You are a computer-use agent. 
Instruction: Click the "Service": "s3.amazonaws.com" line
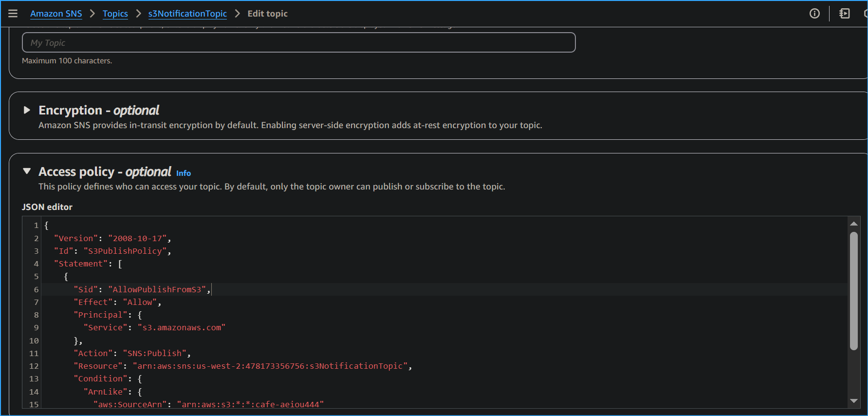(x=154, y=327)
